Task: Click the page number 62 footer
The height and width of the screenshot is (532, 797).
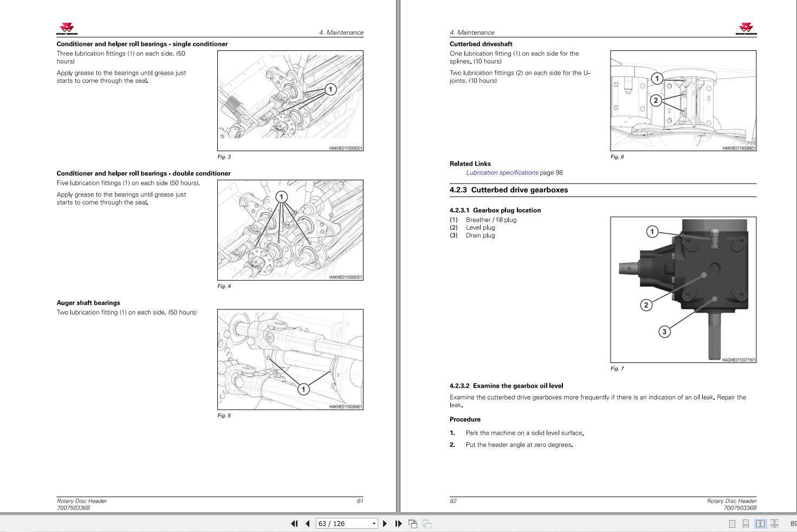Action: [x=453, y=501]
